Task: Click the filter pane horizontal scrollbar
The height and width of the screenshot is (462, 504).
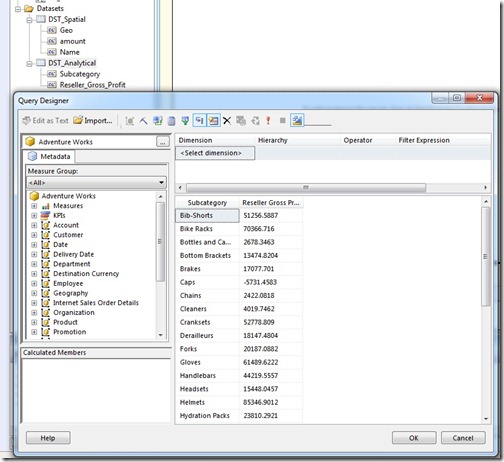Action: pyautogui.click(x=306, y=188)
